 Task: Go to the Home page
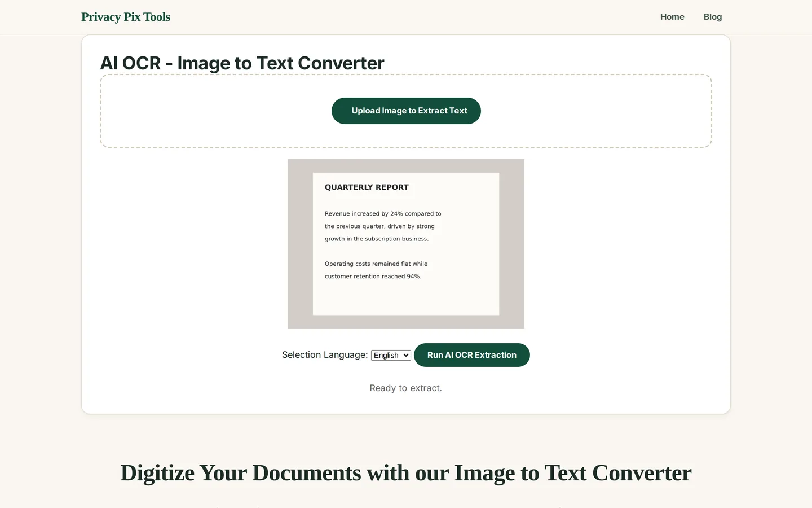[x=672, y=17]
